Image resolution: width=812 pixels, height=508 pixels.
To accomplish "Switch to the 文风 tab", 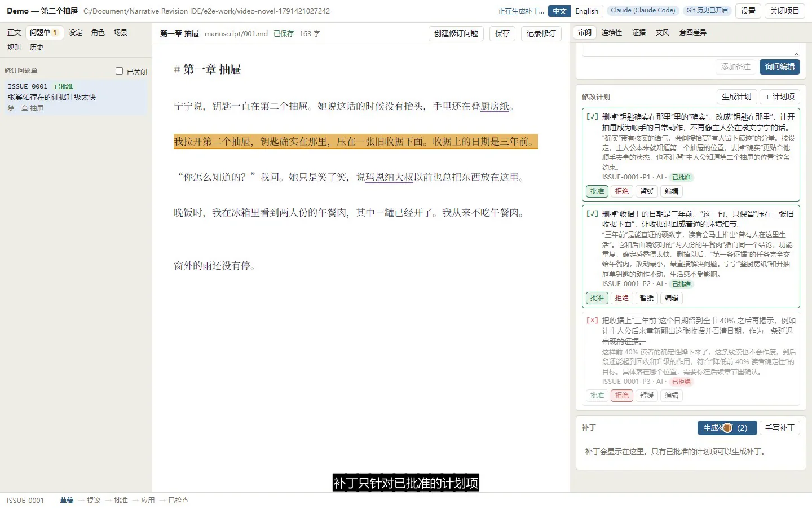I will [663, 33].
